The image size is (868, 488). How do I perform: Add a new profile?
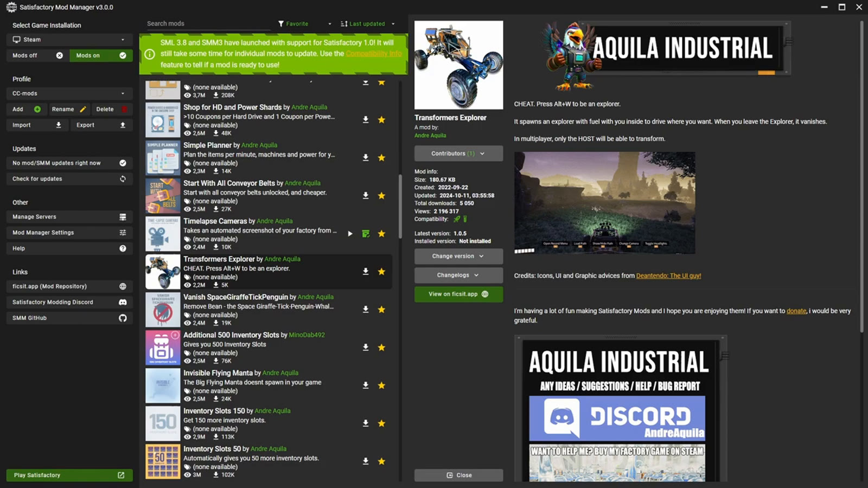point(27,109)
